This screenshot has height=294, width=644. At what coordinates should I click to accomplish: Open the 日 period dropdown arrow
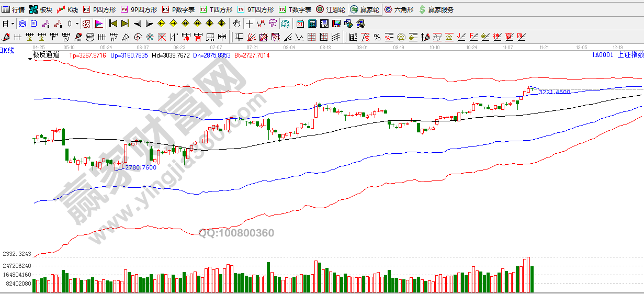click(x=12, y=24)
